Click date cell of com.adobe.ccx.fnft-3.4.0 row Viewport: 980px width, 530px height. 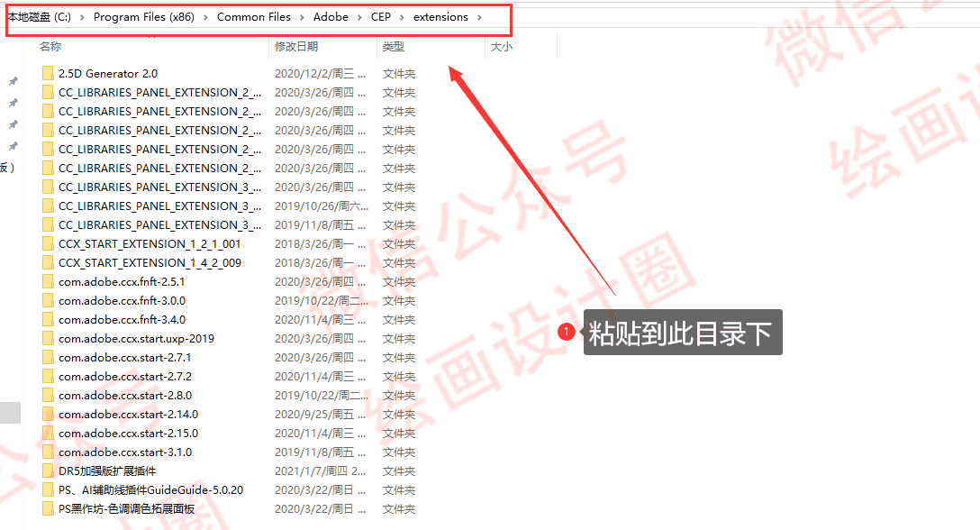click(x=320, y=319)
